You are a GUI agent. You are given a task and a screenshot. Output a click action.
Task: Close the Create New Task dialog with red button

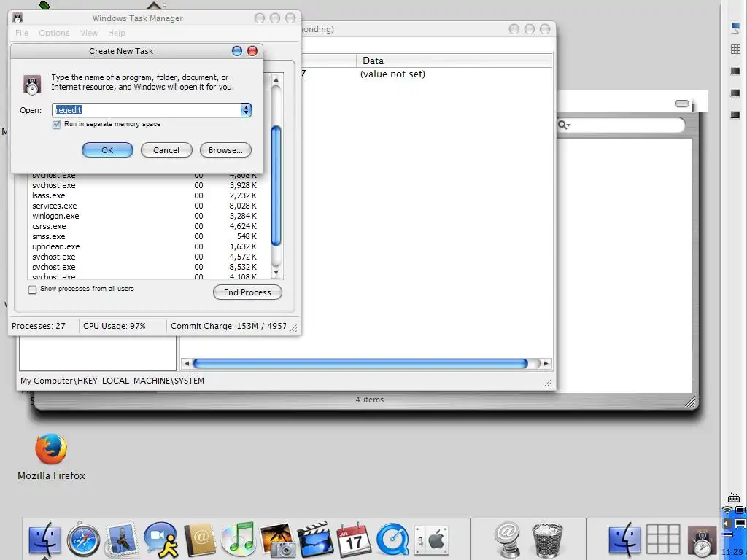click(x=252, y=51)
